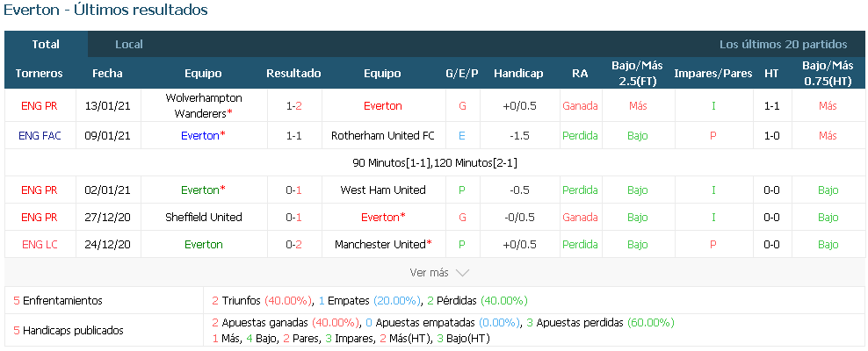
Task: Switch to the Local tab
Action: tap(129, 44)
